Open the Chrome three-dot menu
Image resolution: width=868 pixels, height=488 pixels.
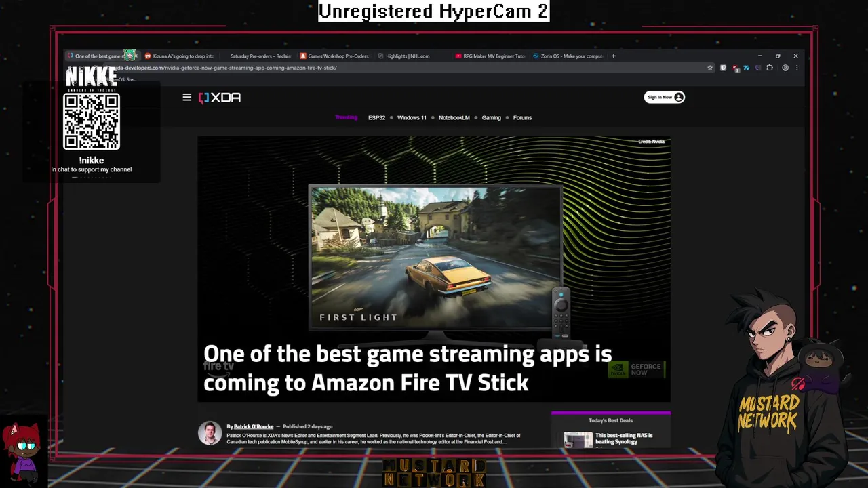797,68
